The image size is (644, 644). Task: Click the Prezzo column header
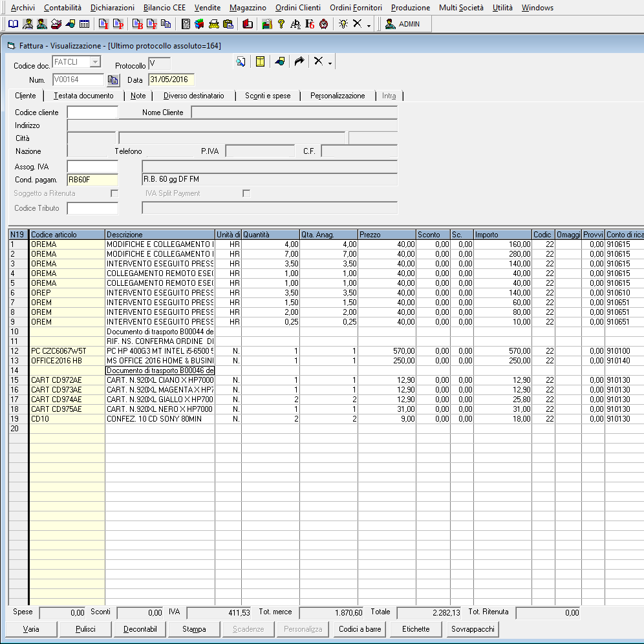[387, 235]
